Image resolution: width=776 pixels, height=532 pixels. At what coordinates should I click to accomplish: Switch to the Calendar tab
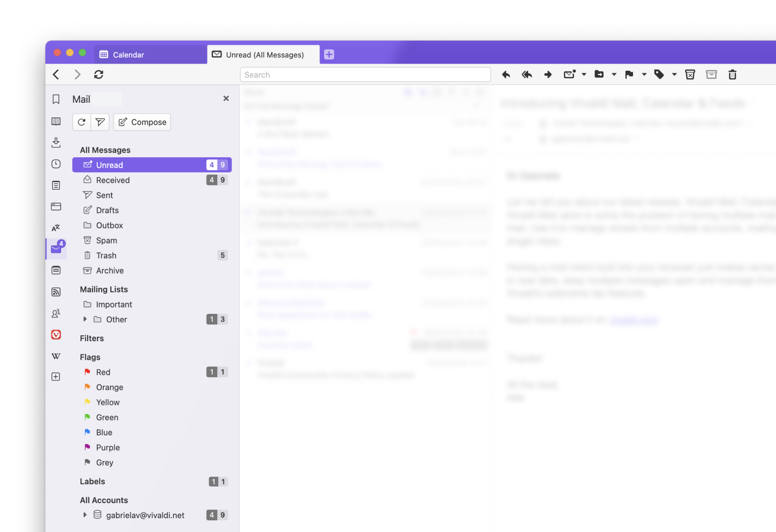pyautogui.click(x=151, y=54)
